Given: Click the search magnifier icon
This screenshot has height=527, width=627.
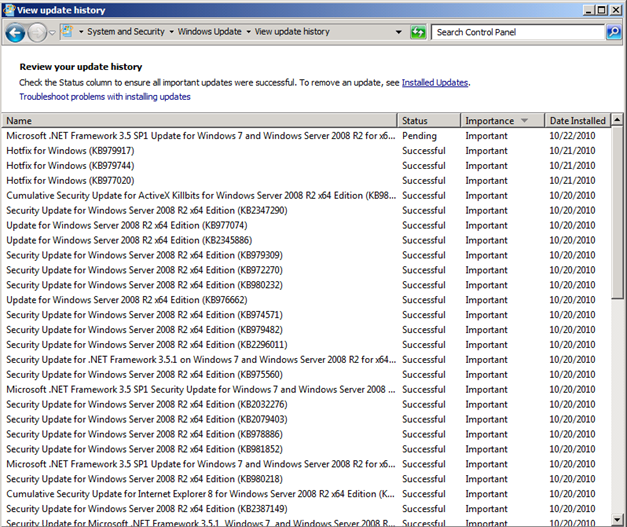Looking at the screenshot, I should (x=613, y=32).
